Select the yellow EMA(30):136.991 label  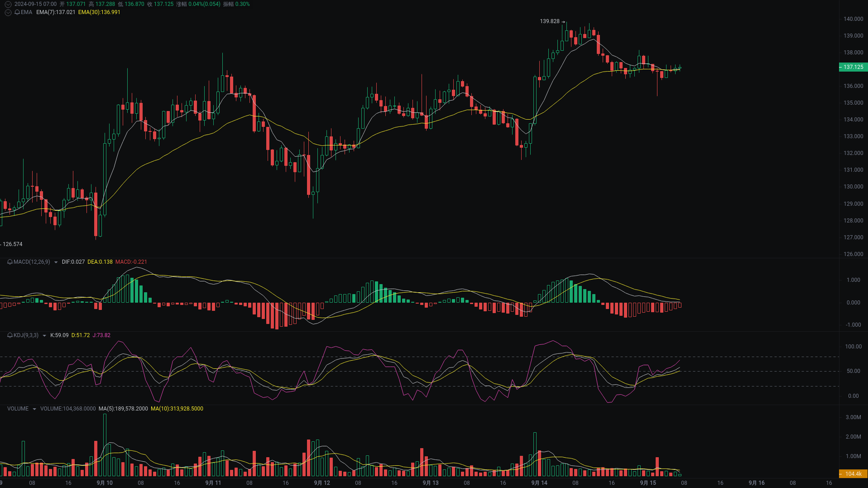click(x=99, y=13)
